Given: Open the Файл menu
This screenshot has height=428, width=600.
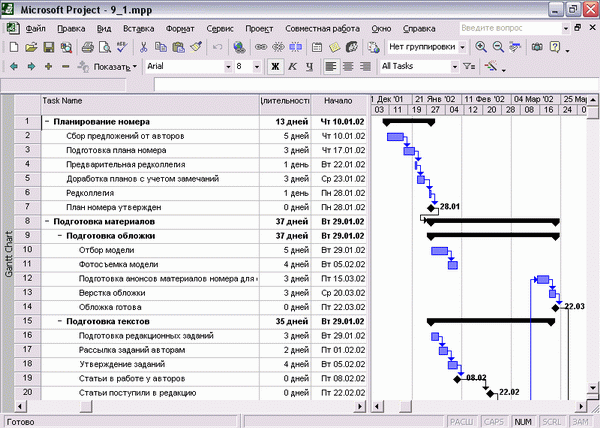Looking at the screenshot, I should [35, 29].
